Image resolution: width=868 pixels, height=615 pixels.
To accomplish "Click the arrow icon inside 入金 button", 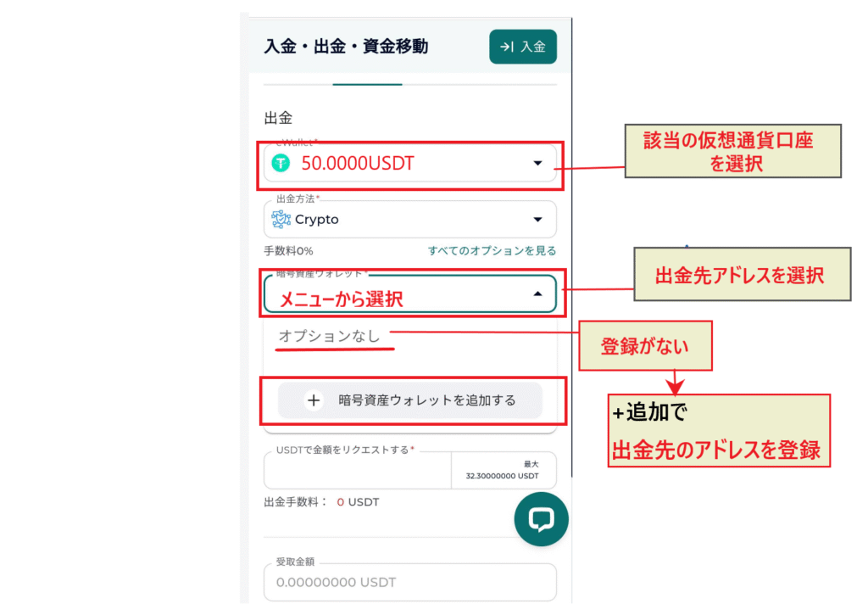I will 506,47.
